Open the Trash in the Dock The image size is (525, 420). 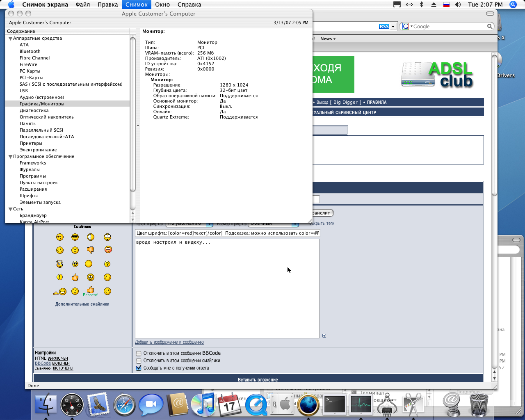478,404
